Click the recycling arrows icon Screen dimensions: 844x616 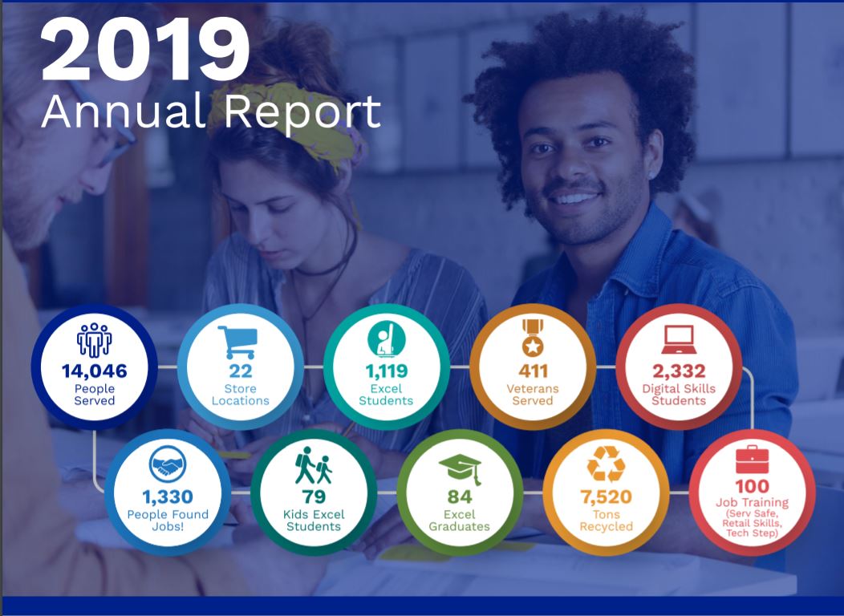coord(606,464)
